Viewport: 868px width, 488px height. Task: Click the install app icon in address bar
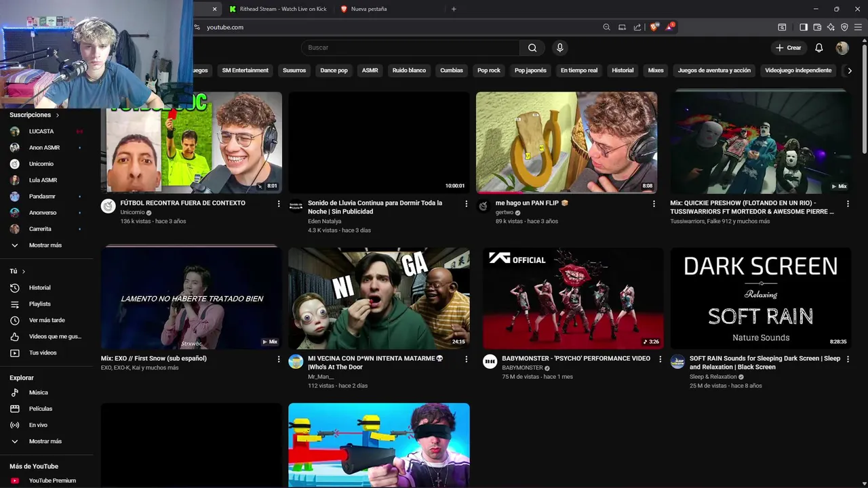tap(622, 27)
